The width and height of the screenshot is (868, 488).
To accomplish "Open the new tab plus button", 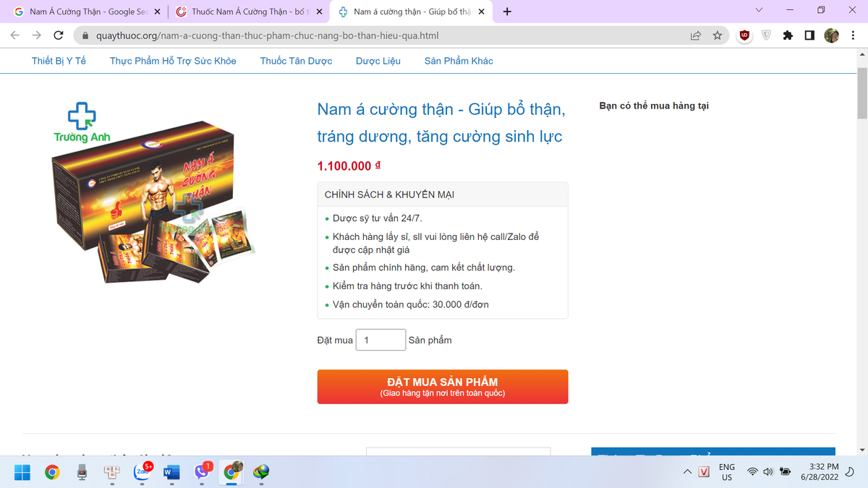I will (x=507, y=12).
